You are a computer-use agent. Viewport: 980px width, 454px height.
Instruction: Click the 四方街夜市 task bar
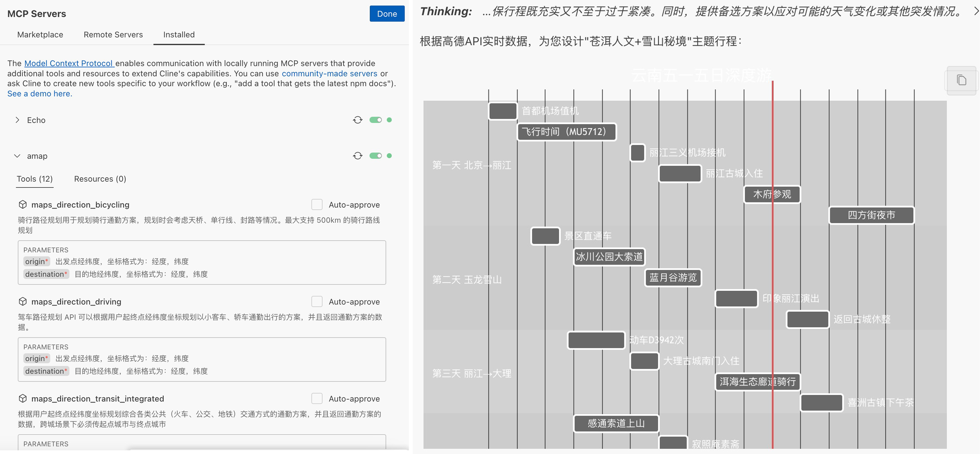pyautogui.click(x=871, y=215)
